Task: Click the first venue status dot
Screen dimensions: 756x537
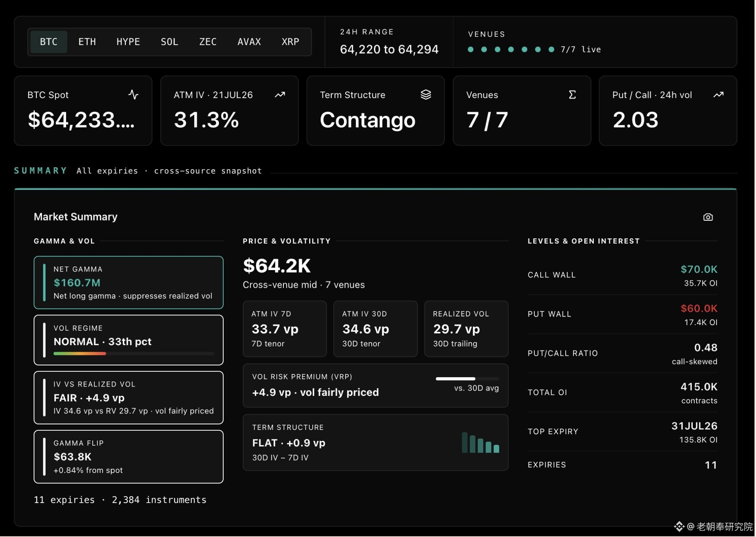Action: [x=471, y=49]
